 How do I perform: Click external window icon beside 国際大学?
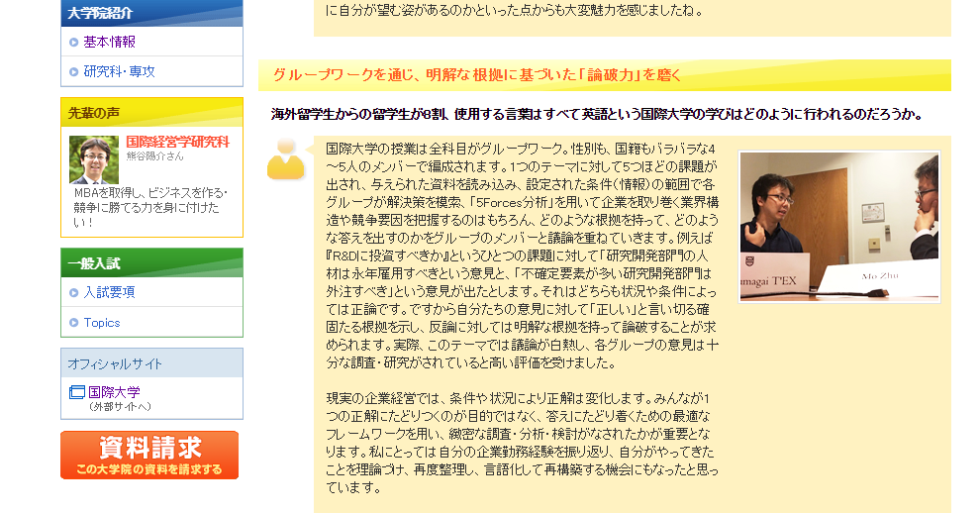pos(77,392)
